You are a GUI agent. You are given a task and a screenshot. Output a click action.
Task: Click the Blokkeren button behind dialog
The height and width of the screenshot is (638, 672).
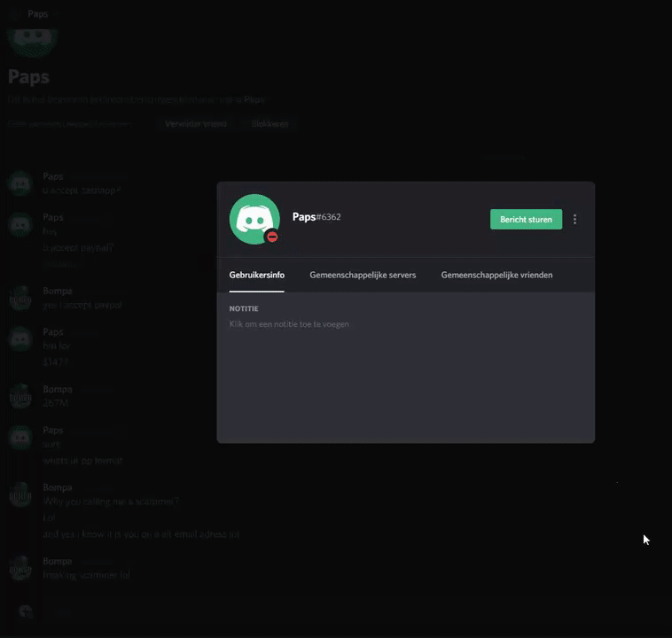pyautogui.click(x=270, y=124)
